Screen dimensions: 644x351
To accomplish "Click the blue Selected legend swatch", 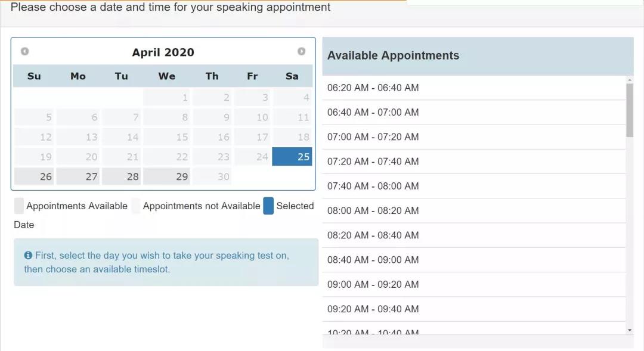I will [268, 206].
